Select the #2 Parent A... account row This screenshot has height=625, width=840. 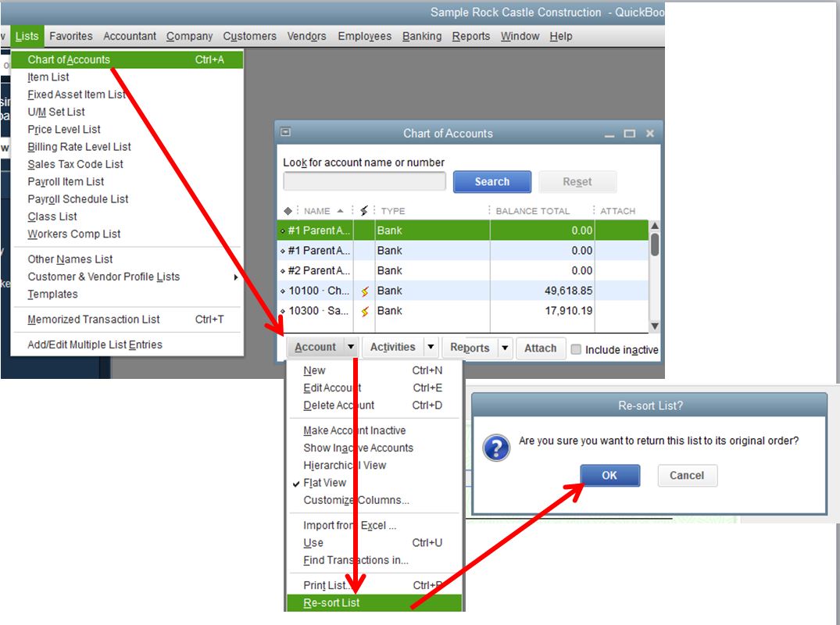pos(463,270)
